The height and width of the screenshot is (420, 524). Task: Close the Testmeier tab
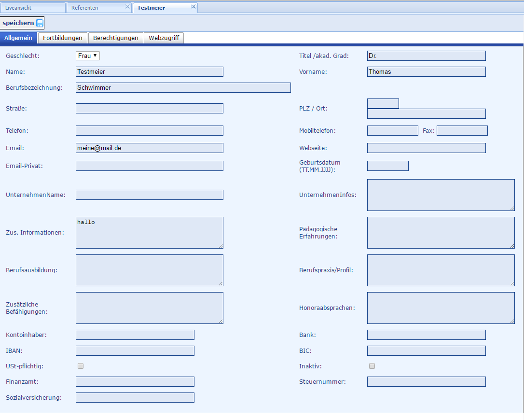(193, 7)
